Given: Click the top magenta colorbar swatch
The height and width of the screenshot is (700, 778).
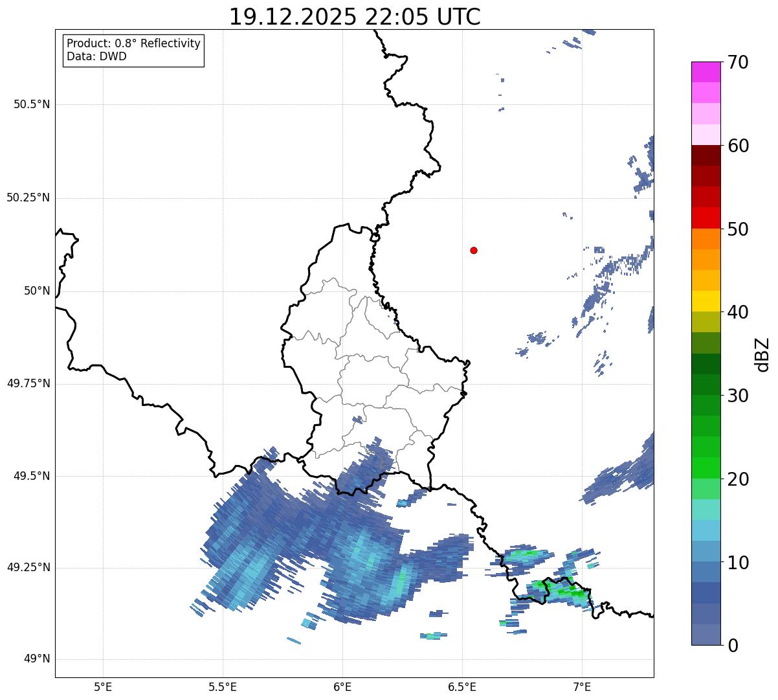Looking at the screenshot, I should [x=706, y=72].
